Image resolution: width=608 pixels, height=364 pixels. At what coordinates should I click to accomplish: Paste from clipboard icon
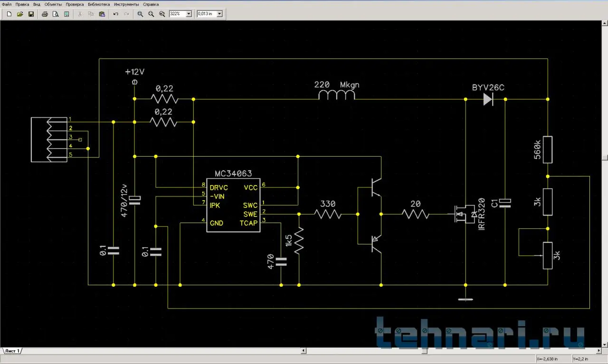pyautogui.click(x=102, y=14)
